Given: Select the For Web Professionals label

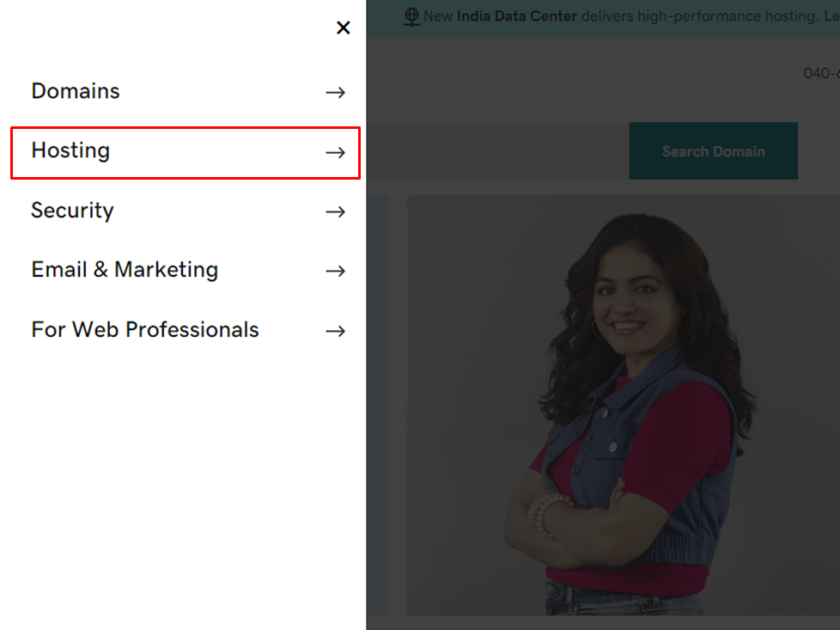Looking at the screenshot, I should [x=145, y=330].
